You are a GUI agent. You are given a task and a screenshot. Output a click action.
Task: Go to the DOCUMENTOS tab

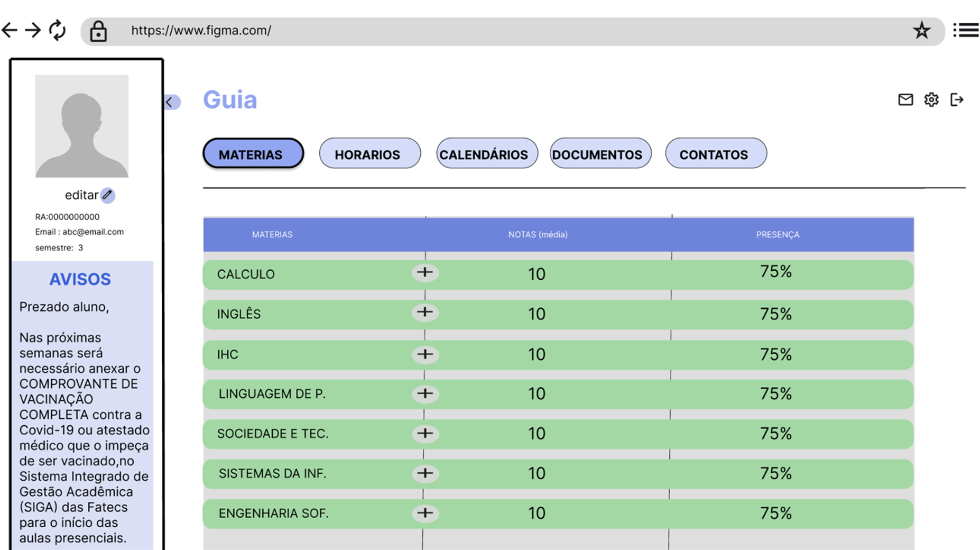click(x=600, y=154)
